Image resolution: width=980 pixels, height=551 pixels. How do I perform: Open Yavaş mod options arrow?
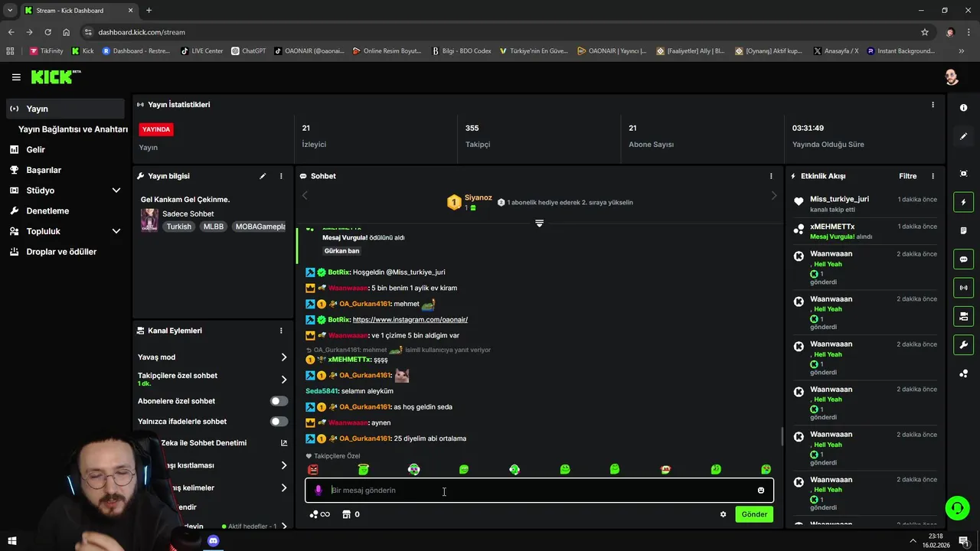284,357
